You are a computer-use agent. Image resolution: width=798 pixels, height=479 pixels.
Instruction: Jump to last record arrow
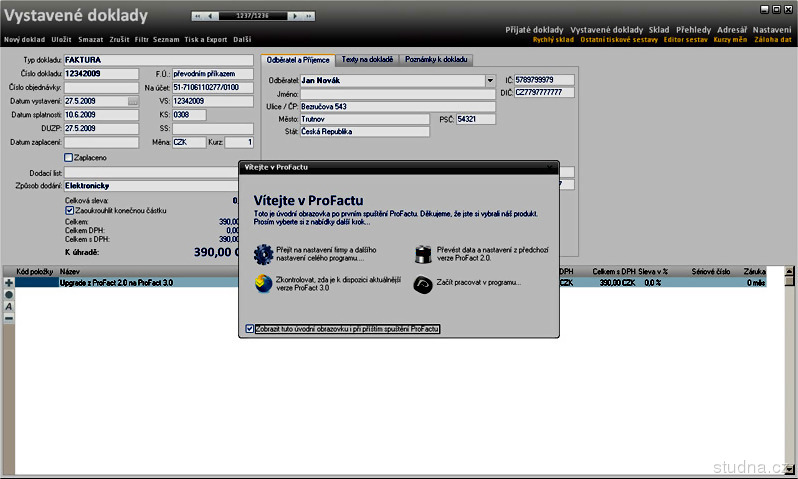308,16
